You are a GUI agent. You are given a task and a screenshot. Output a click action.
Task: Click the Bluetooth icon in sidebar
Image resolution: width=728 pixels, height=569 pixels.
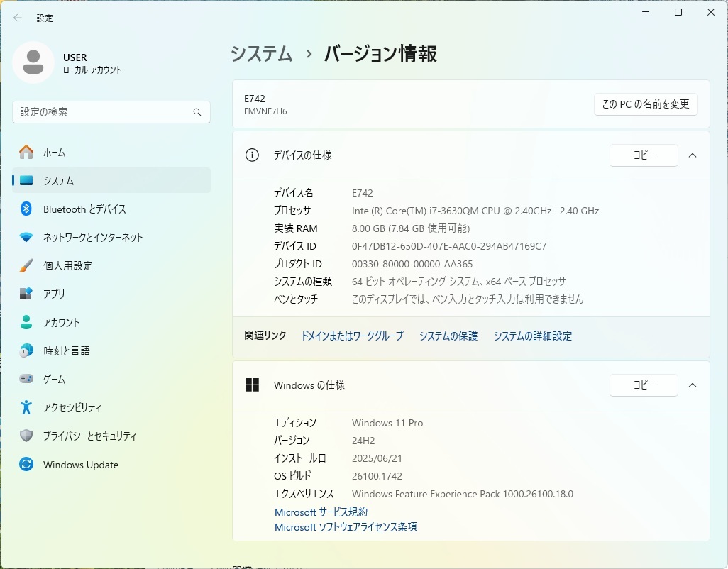click(26, 209)
